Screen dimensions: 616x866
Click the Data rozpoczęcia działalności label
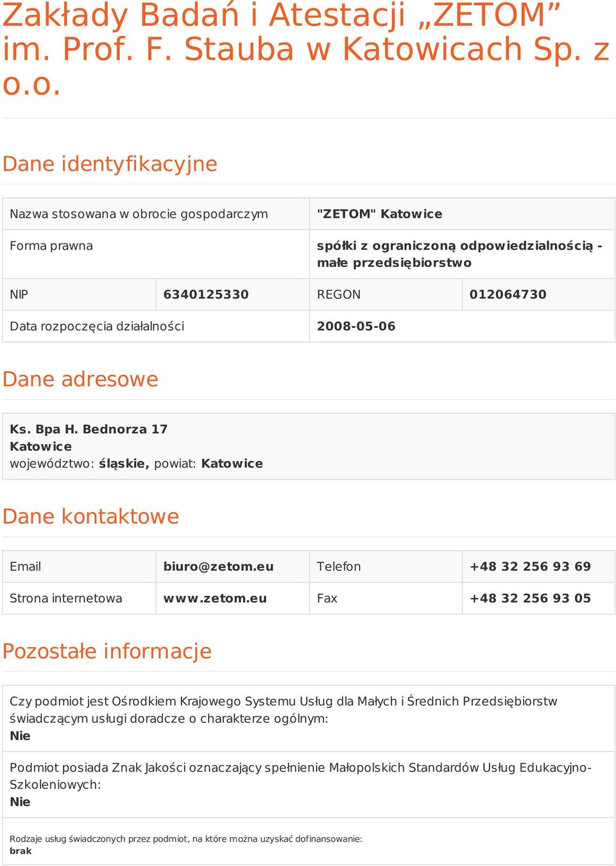(97, 326)
